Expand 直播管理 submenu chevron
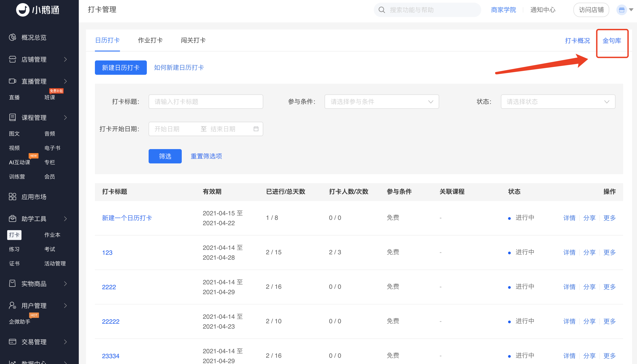637x364 pixels. [x=66, y=81]
